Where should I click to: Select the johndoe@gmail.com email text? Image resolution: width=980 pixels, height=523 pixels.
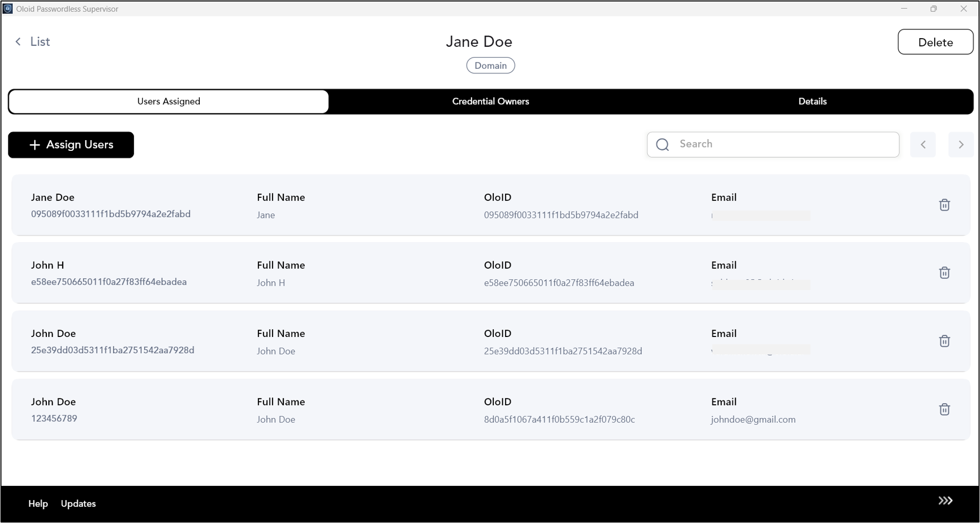coord(753,419)
